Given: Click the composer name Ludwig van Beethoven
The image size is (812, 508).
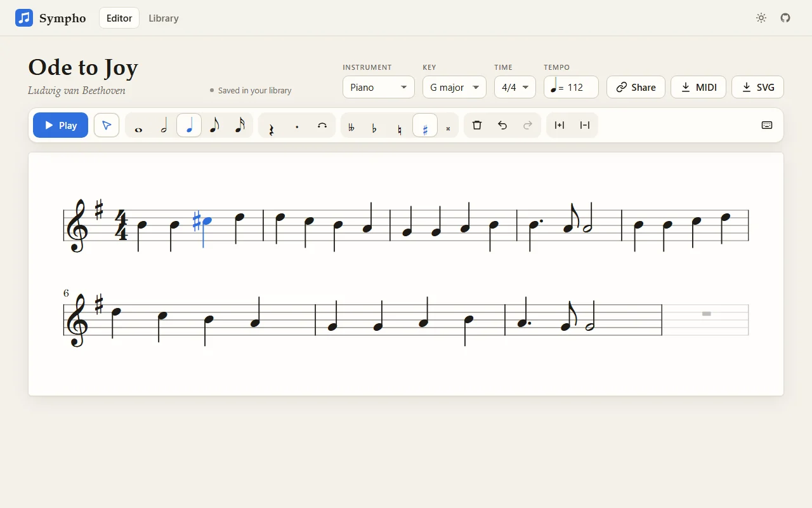Looking at the screenshot, I should coord(77,90).
